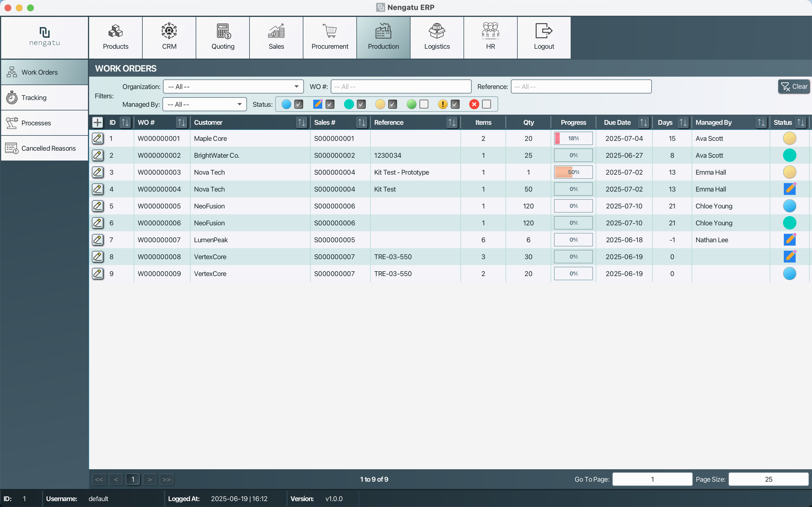Sort by Customer column arrows
Screen dimensions: 812x507
coord(301,123)
